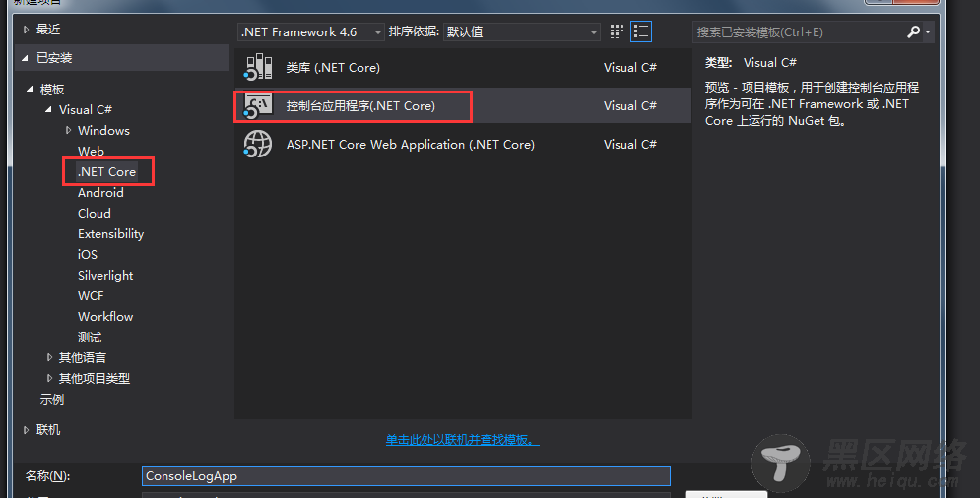Collapse the 模板 tree node

click(30, 90)
